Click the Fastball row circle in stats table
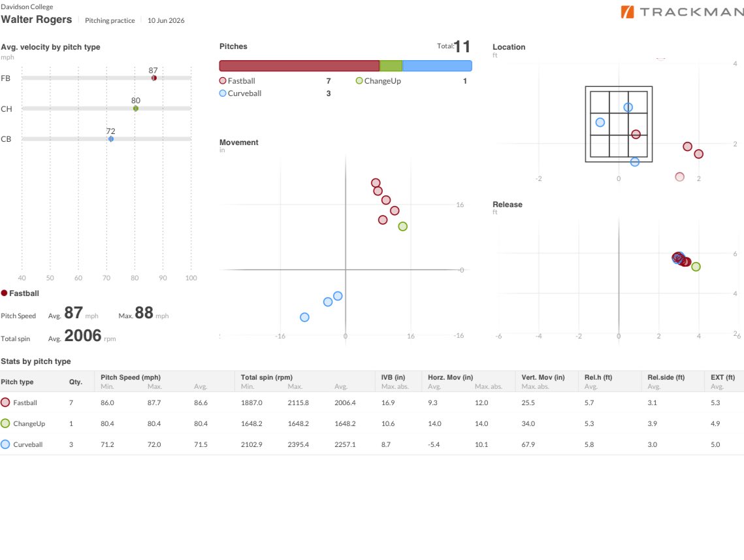Screen dimensions: 744x560 [5, 403]
